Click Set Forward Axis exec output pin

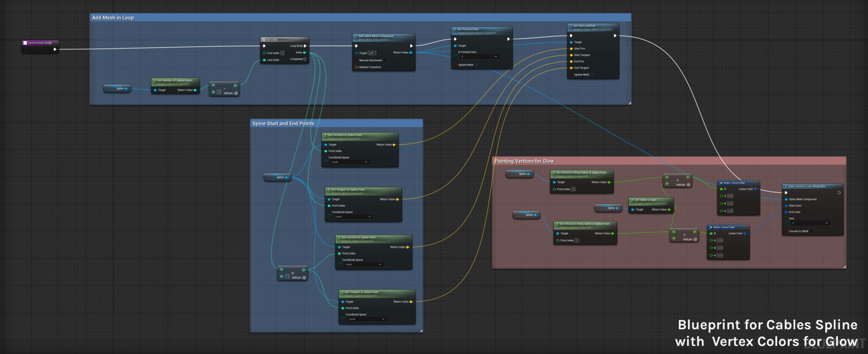508,39
